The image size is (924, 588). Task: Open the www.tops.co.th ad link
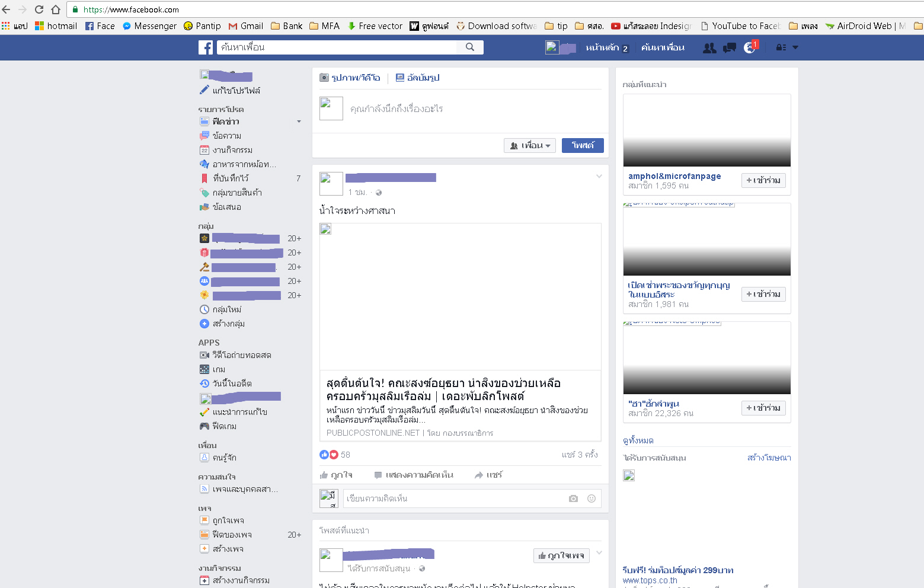650,580
